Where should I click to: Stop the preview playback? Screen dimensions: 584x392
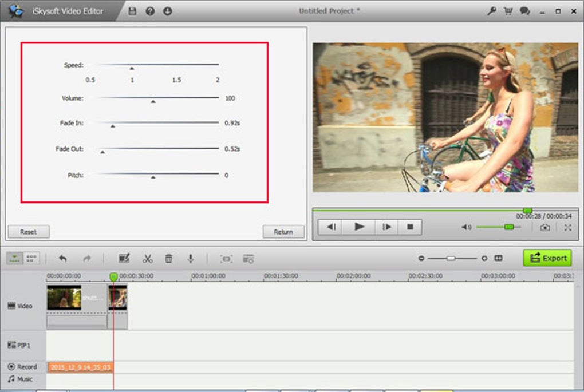(x=410, y=227)
